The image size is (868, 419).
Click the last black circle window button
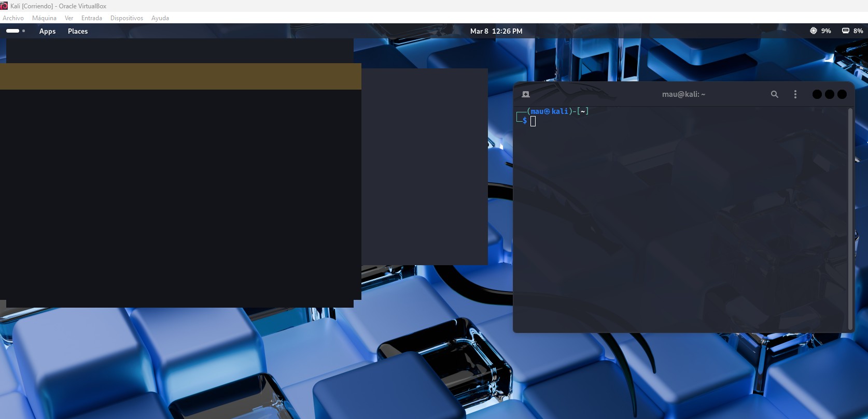point(842,94)
